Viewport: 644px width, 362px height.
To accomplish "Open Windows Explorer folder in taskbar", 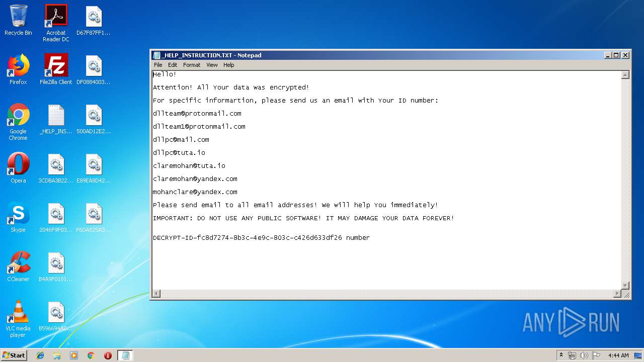I will point(57,355).
